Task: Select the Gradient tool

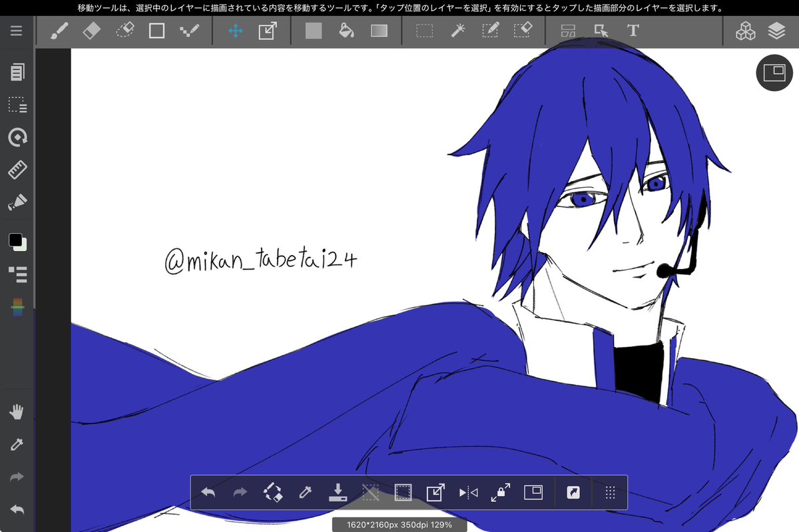Action: pos(379,30)
